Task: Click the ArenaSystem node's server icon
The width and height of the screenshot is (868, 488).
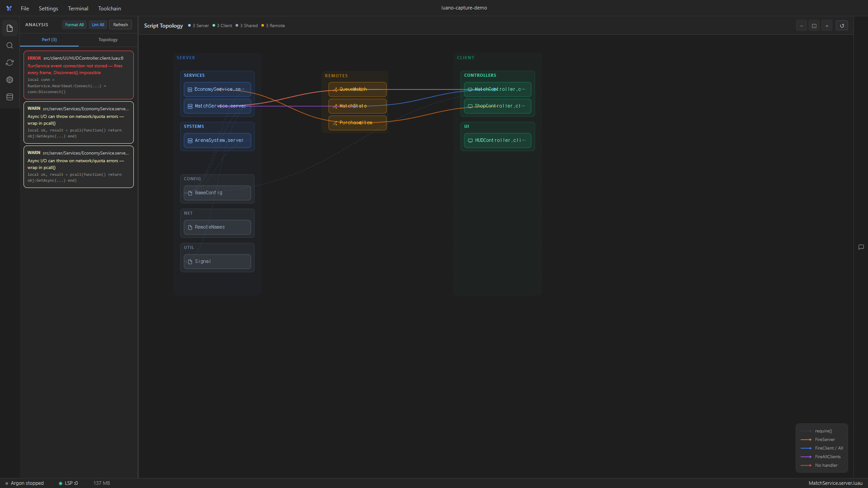Action: click(x=190, y=141)
